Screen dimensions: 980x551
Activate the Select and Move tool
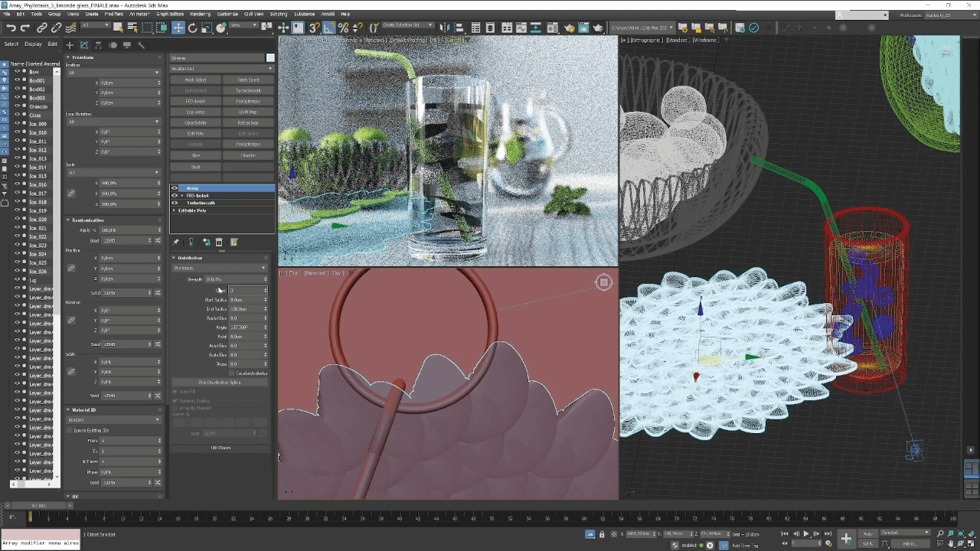click(x=178, y=28)
